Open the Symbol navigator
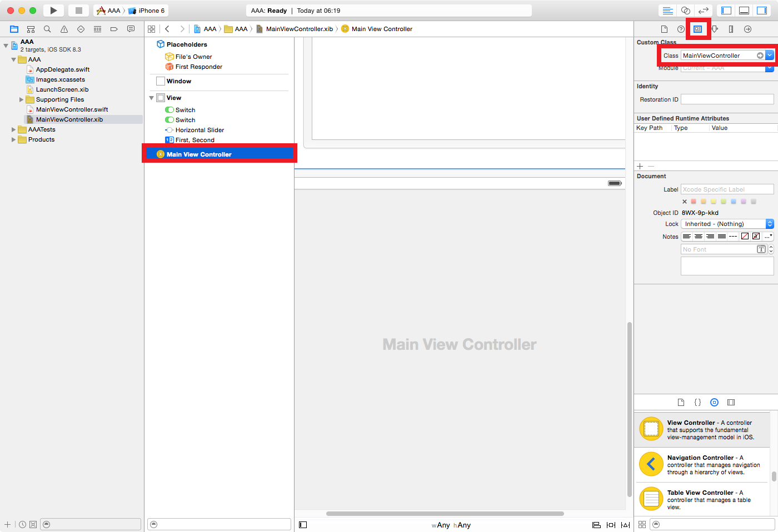The width and height of the screenshot is (778, 532). (x=31, y=29)
